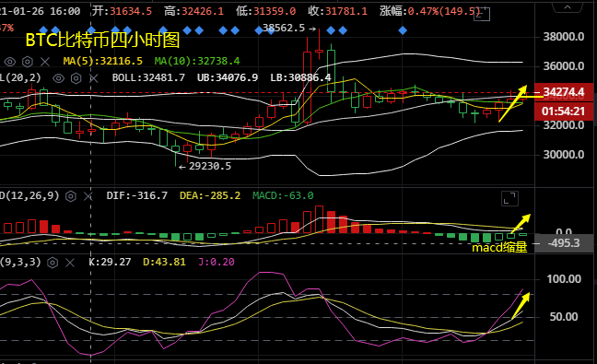Click the D:43.81 value
This screenshot has width=597, height=364.
(165, 263)
